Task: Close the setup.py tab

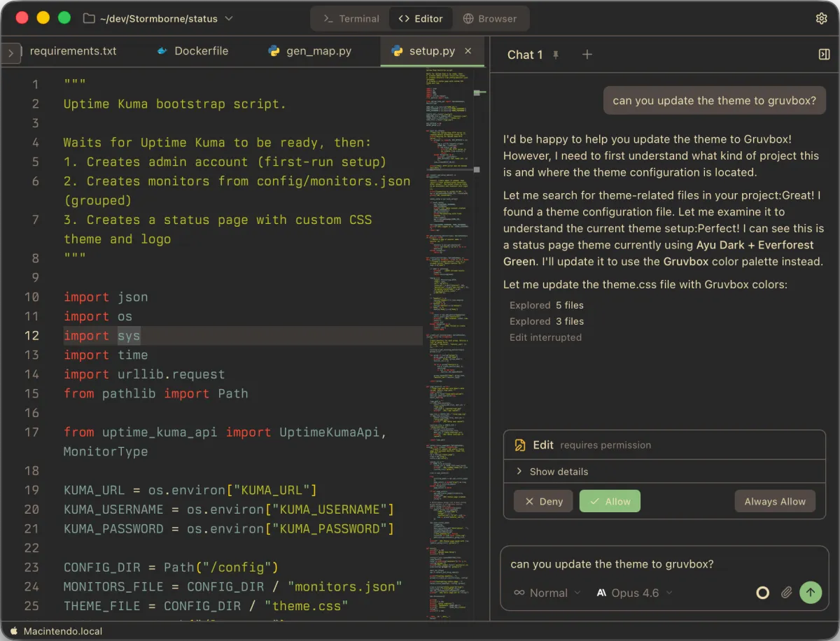Action: (468, 51)
